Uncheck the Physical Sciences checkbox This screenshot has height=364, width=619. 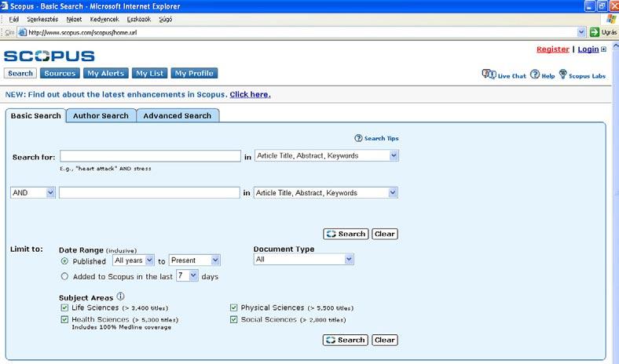(x=234, y=308)
